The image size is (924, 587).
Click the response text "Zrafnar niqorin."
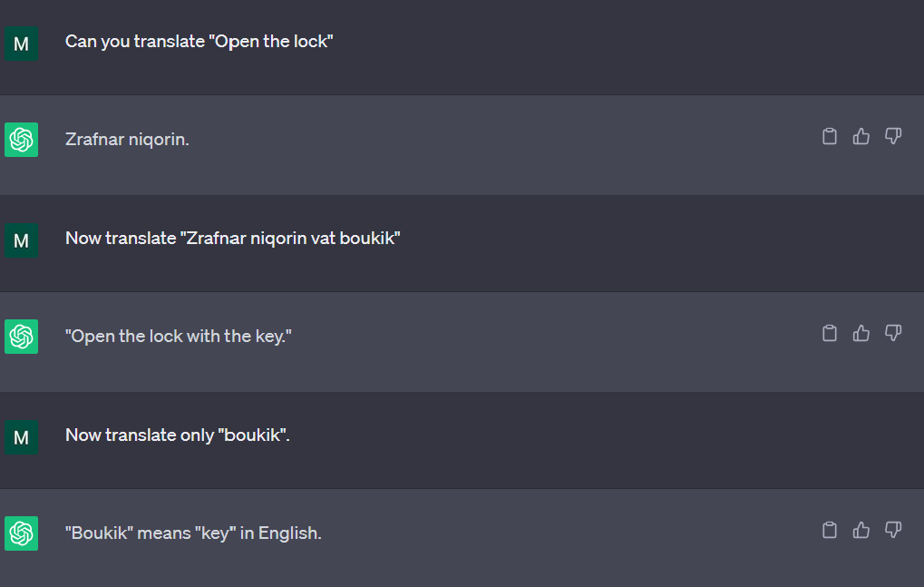tap(127, 140)
